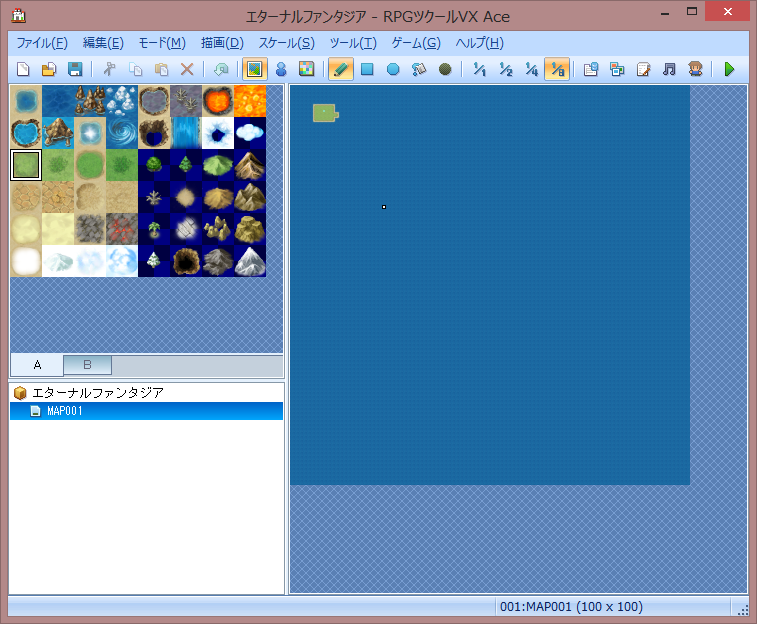Click status bar text 001:MAP001 (100 x 100)
Screen dimensions: 757x624
coord(571,607)
